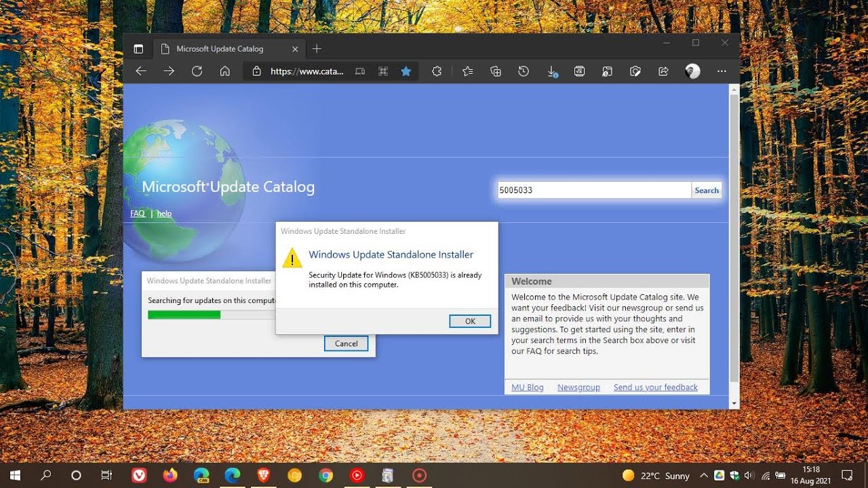Show hidden system tray icons
Viewport: 868px width, 488px height.
coord(704,476)
